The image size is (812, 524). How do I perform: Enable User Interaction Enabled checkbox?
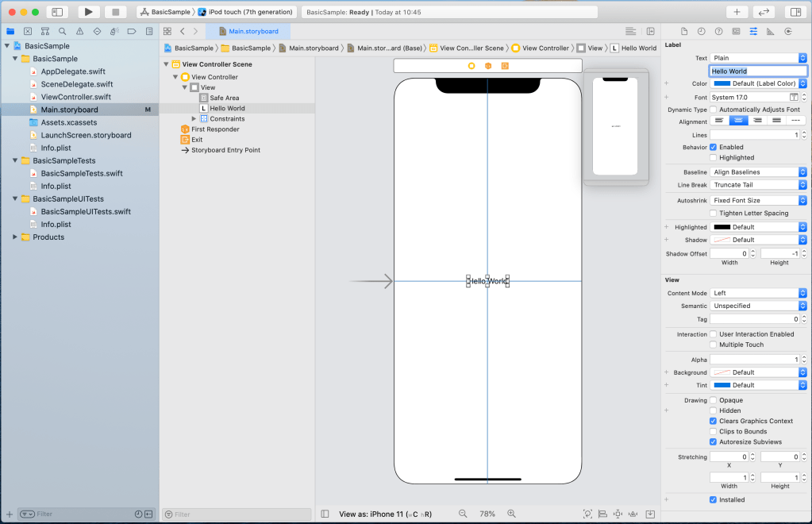(713, 334)
